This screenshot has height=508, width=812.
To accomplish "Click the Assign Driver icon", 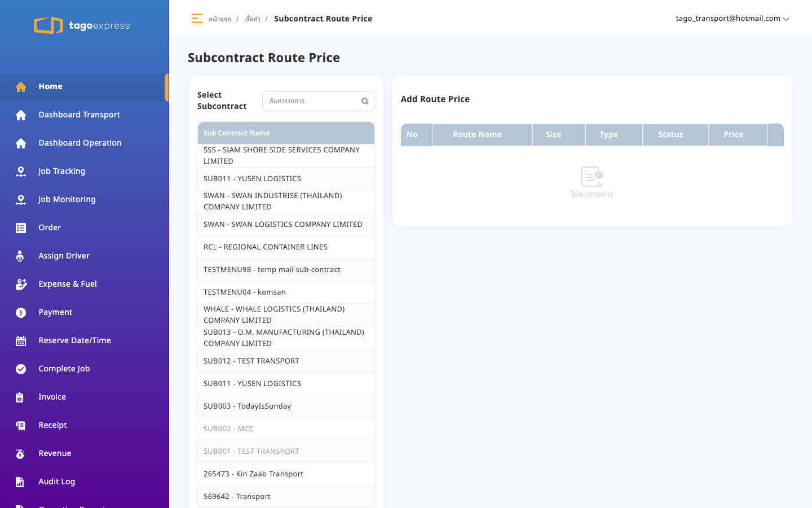I will coord(21,256).
